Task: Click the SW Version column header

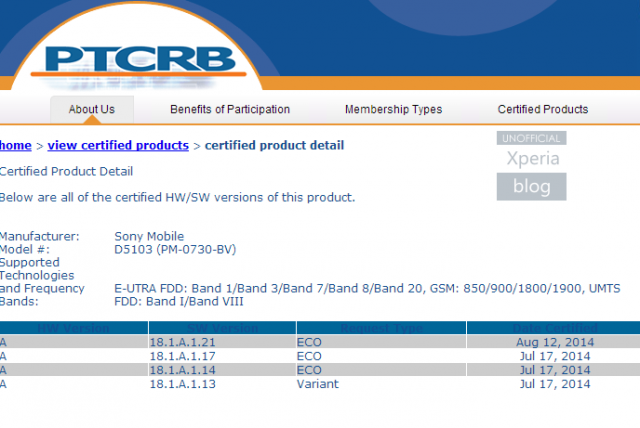Action: coord(222,328)
